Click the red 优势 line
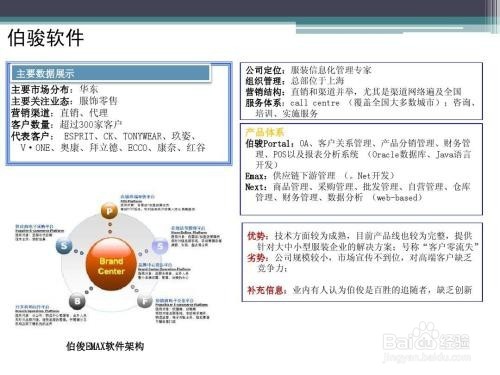500x375 pixels. 360,236
